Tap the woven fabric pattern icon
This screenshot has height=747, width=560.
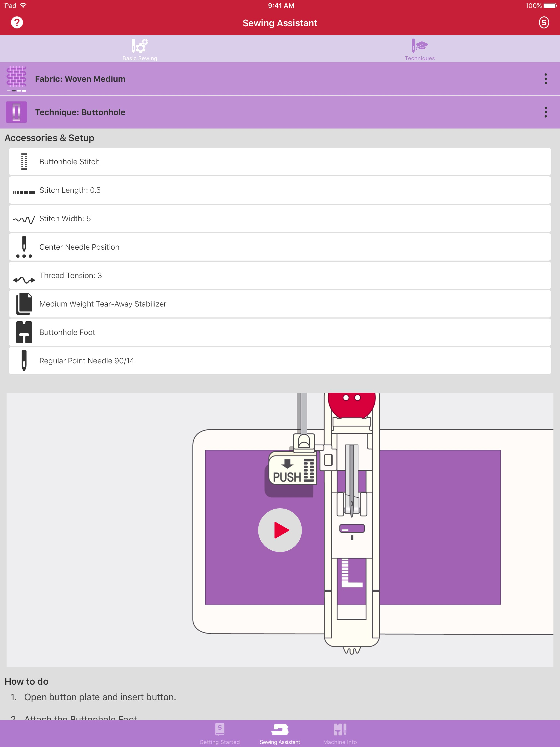point(16,79)
